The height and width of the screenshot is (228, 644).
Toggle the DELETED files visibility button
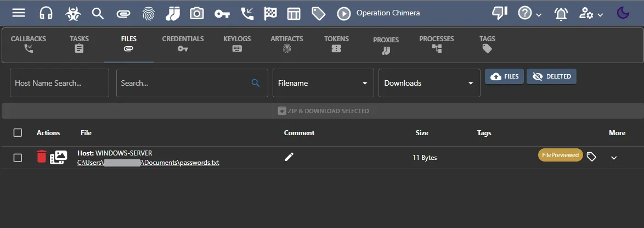pyautogui.click(x=551, y=76)
